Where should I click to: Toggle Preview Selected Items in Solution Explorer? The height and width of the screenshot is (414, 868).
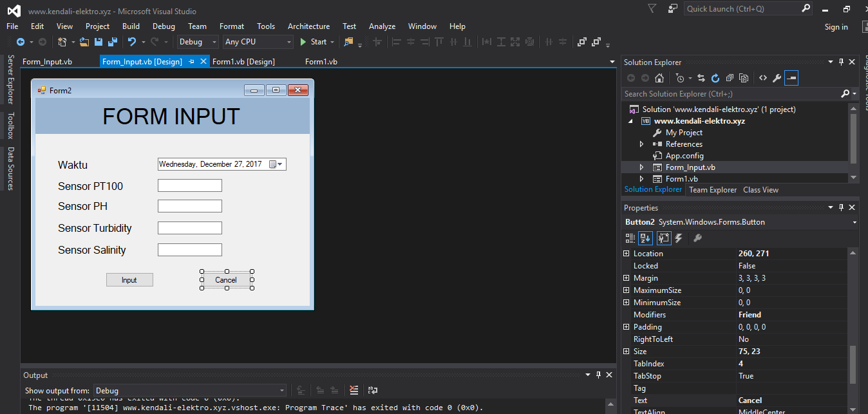791,78
